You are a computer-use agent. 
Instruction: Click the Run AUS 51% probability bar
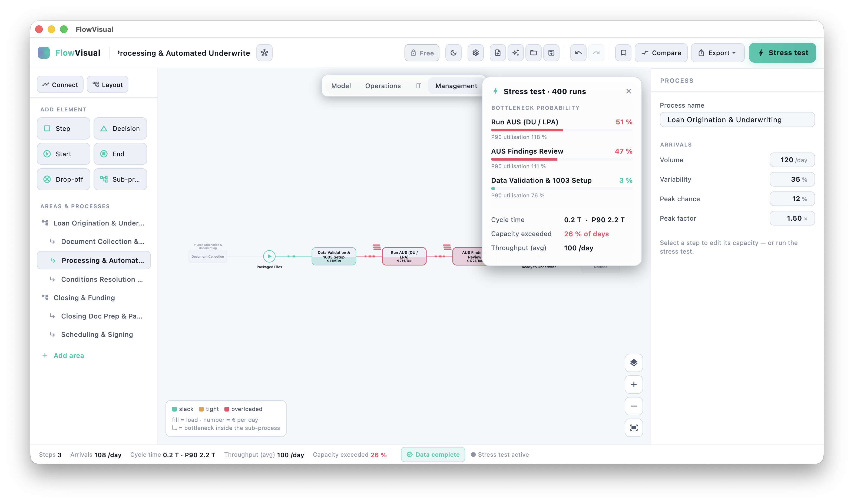(562, 130)
